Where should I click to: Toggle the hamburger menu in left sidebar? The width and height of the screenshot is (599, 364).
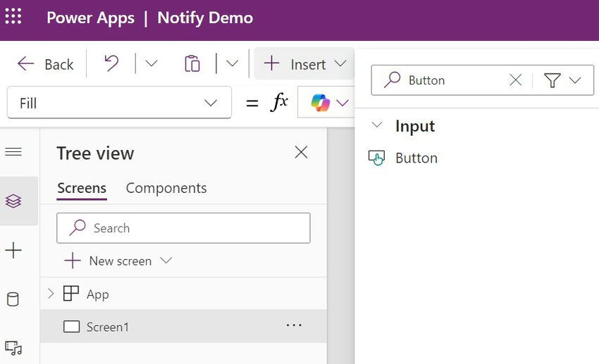[x=13, y=152]
